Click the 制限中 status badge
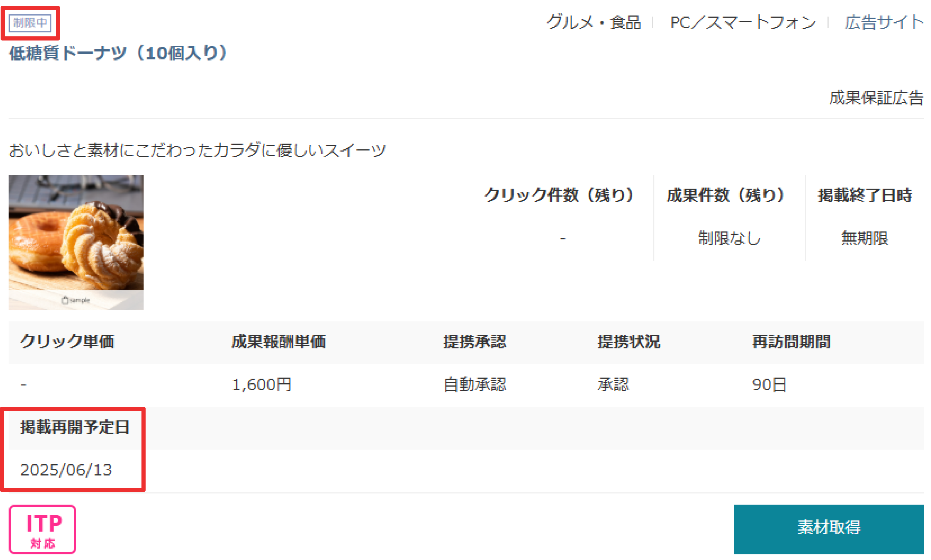The image size is (931, 560). pos(30,23)
